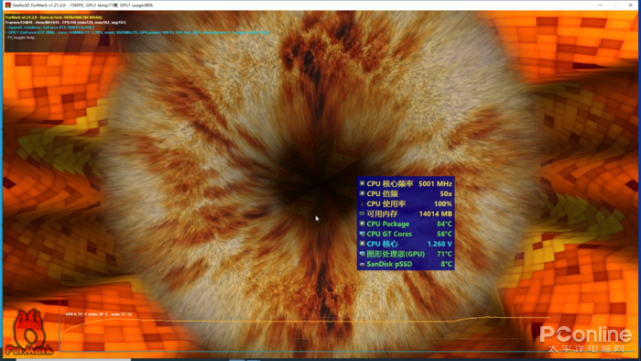The image size is (641, 361).
Task: Click the CPU 核心频率 sensor icon
Action: pyautogui.click(x=362, y=184)
